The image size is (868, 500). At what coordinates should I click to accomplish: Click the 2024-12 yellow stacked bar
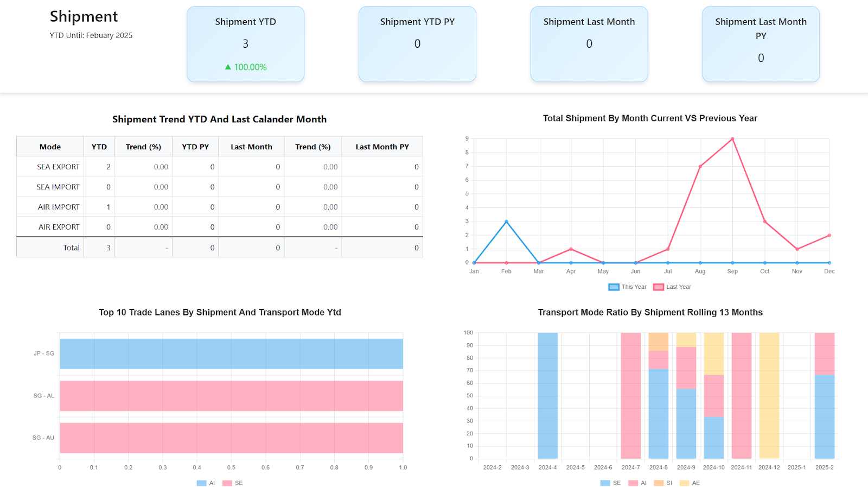(769, 396)
